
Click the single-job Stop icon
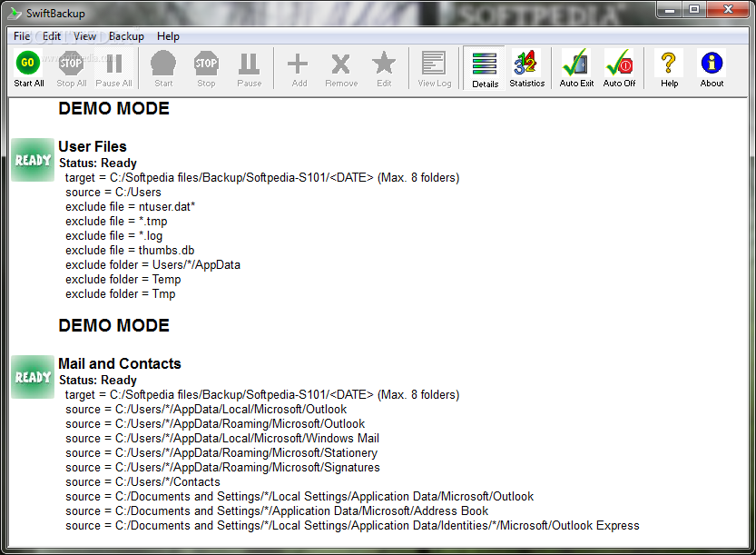(206, 63)
